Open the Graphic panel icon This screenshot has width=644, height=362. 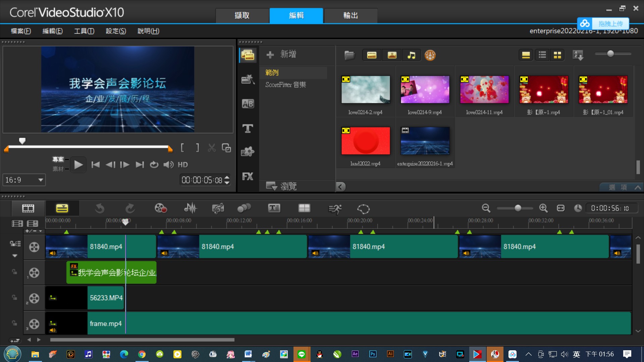(x=248, y=152)
